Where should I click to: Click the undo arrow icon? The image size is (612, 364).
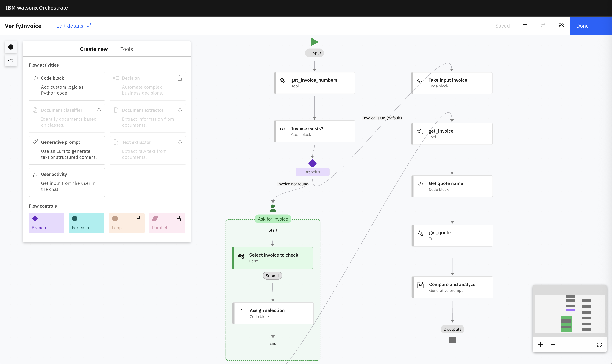click(x=525, y=26)
